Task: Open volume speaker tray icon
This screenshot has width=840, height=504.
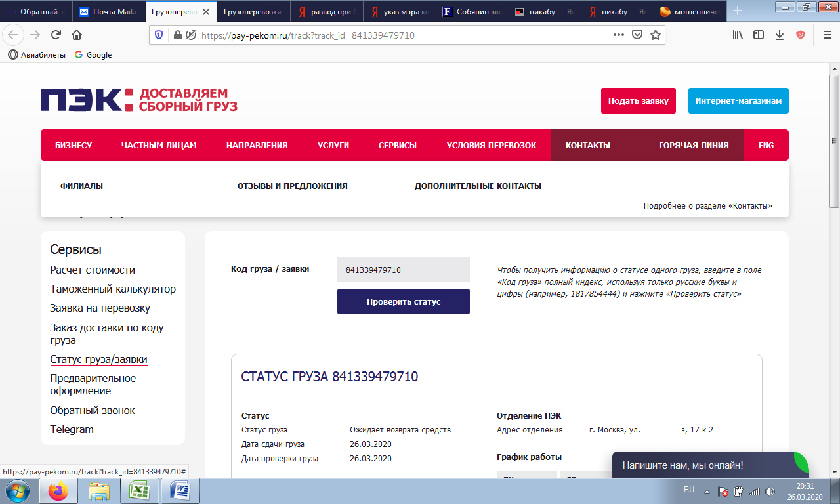Action: [769, 491]
